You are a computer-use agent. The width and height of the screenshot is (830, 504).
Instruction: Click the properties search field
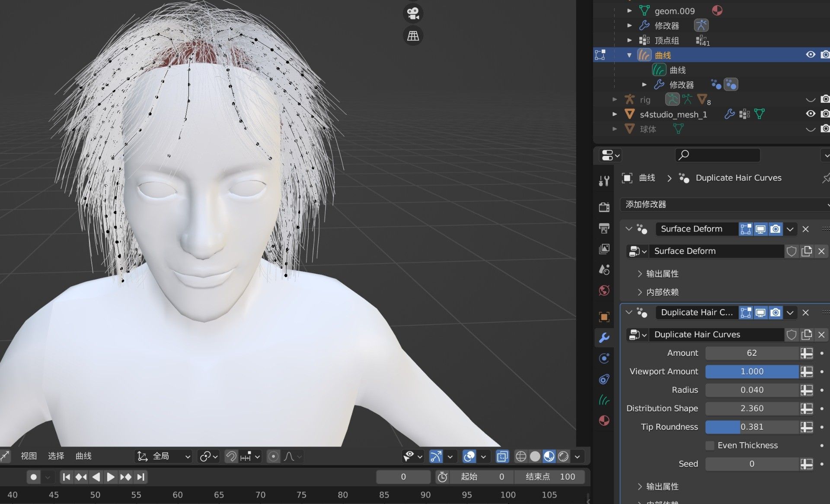(x=718, y=155)
